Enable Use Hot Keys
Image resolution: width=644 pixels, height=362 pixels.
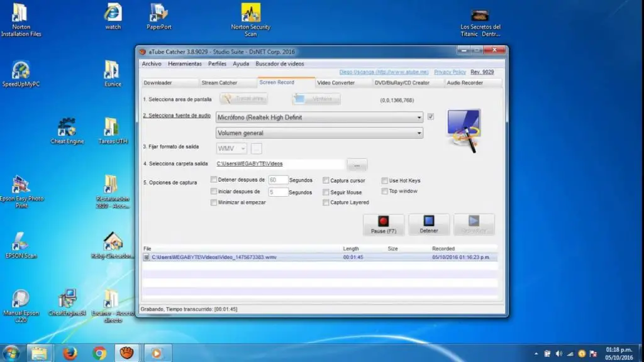point(384,180)
